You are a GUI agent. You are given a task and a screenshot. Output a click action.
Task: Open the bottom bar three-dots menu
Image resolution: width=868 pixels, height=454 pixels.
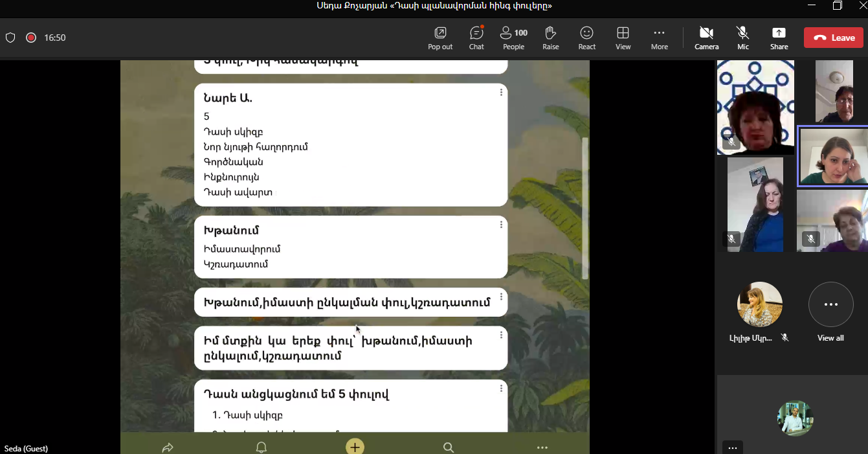tap(542, 448)
